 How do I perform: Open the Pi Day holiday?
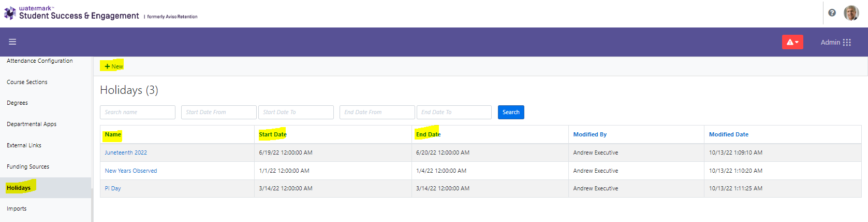click(x=113, y=188)
